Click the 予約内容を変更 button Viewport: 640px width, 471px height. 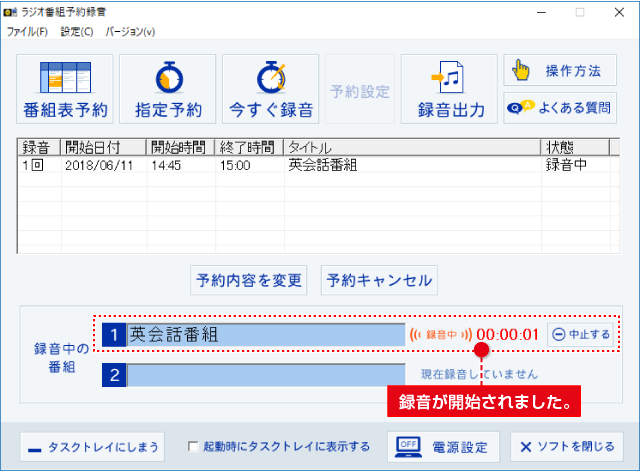click(249, 280)
